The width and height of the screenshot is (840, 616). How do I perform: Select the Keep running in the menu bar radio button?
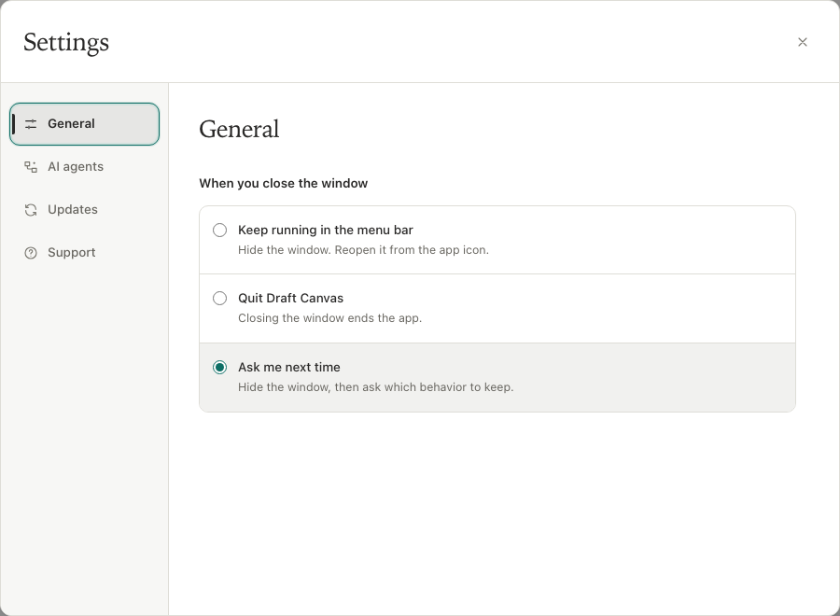[219, 230]
